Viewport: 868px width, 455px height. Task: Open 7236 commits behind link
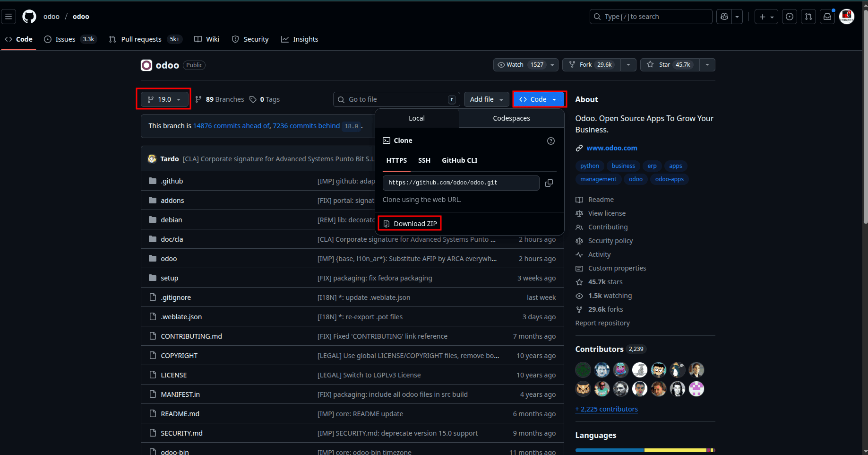click(x=306, y=126)
